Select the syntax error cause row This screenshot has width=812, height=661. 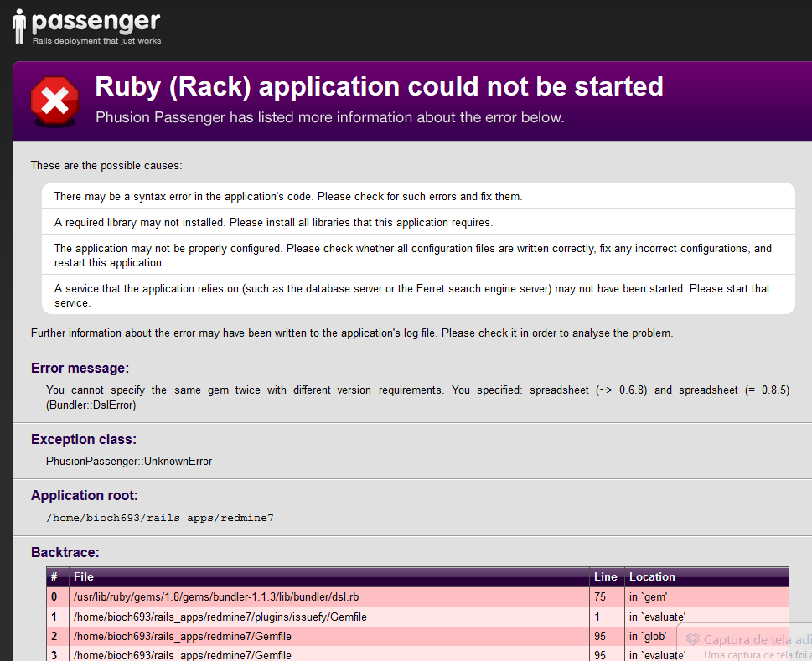[x=418, y=196]
